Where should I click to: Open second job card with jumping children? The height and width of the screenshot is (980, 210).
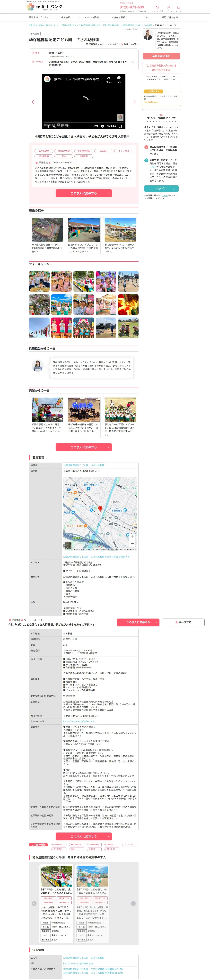pos(92,904)
